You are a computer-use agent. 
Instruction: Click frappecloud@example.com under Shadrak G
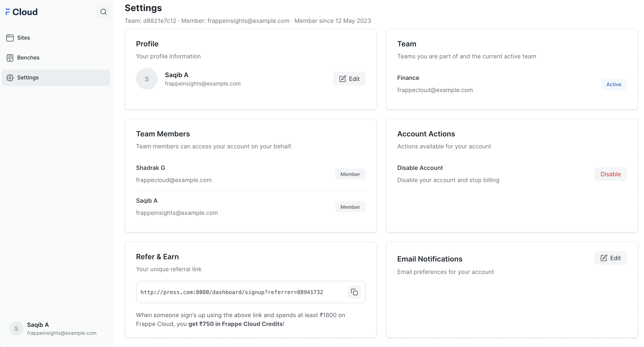coord(174,180)
